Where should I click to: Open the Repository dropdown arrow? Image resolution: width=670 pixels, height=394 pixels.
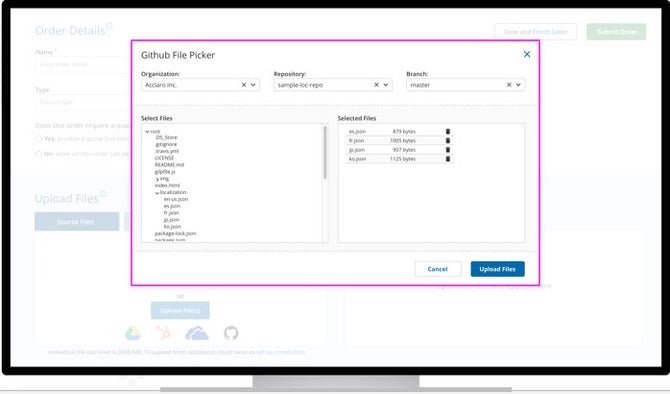tap(386, 85)
